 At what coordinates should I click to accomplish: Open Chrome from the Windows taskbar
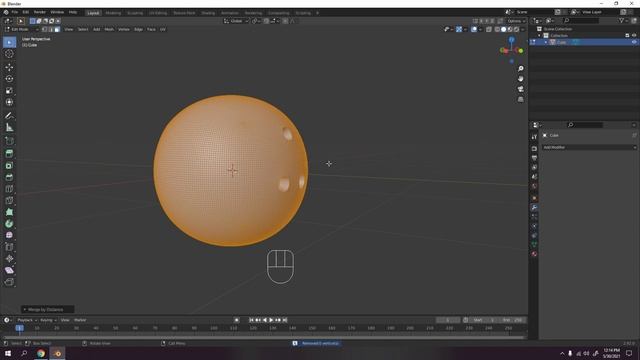tap(41, 353)
